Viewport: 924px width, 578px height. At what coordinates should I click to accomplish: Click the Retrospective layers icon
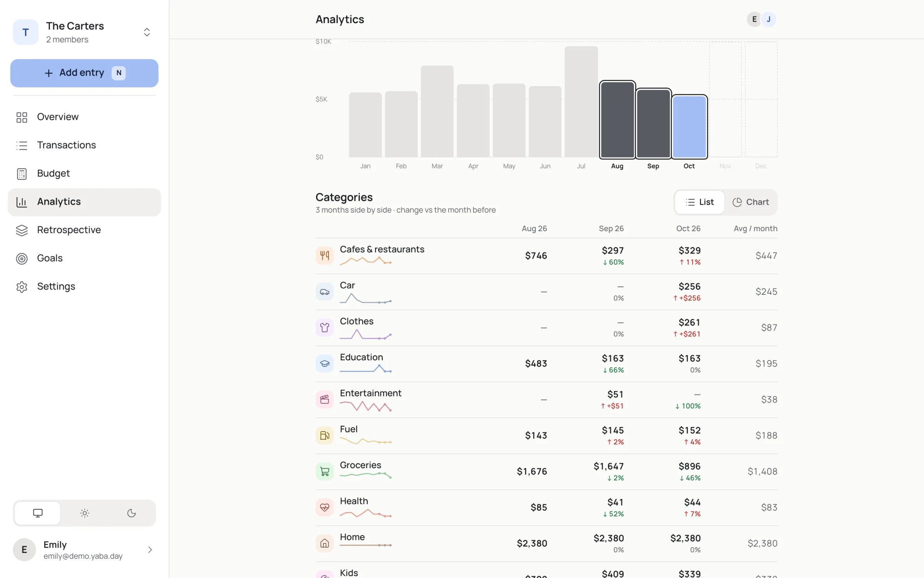22,230
